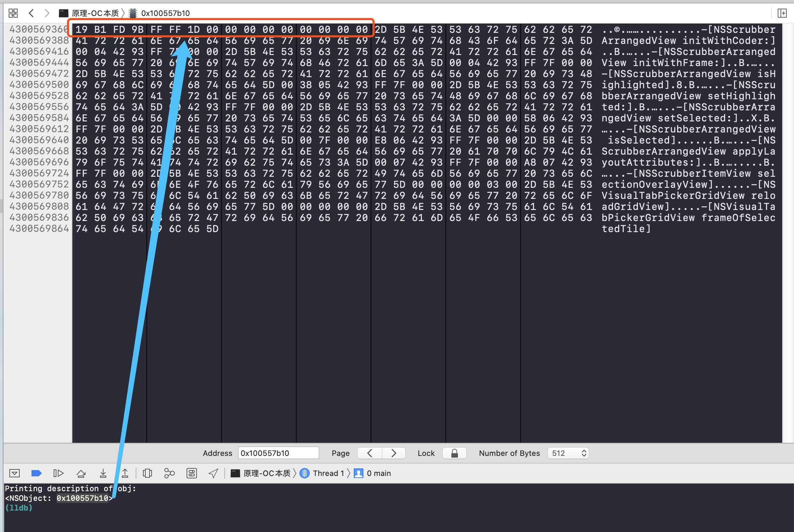794x532 pixels.
Task: Click the Address input field
Action: (278, 453)
